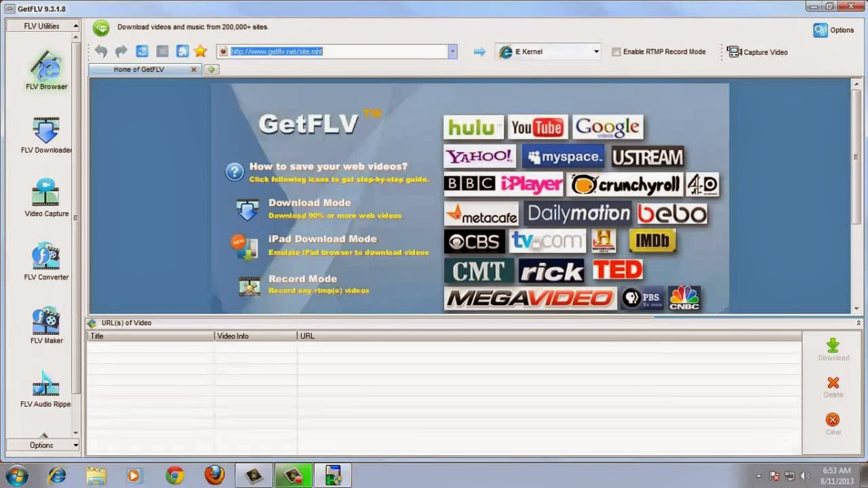Open Windows Explorer folder in taskbar
Viewport: 868px width, 488px height.
(x=96, y=475)
